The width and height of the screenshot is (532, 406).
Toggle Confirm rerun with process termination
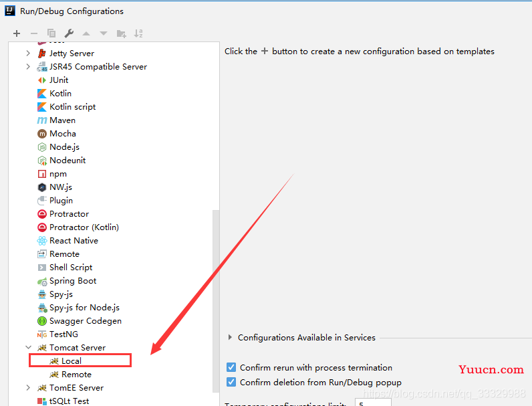pos(231,367)
